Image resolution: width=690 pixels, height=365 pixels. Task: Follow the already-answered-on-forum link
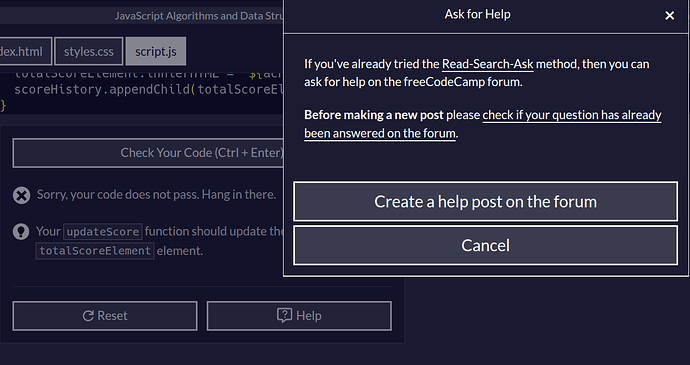(483, 124)
